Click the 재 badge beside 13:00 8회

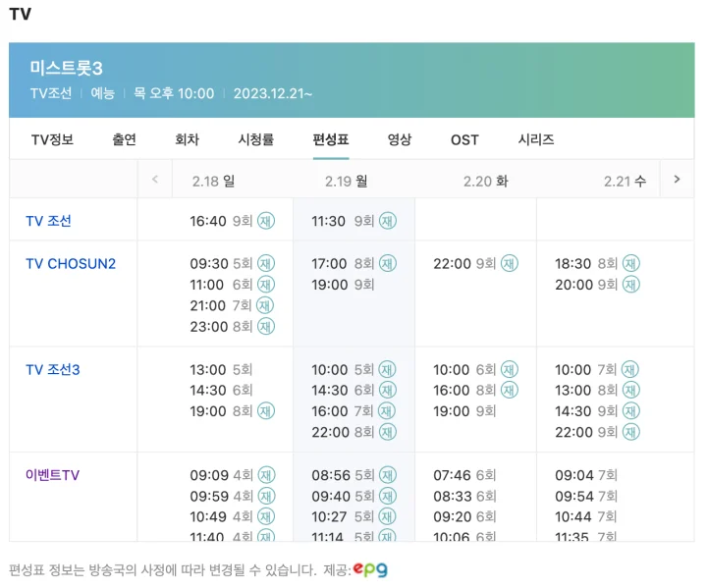(x=631, y=390)
